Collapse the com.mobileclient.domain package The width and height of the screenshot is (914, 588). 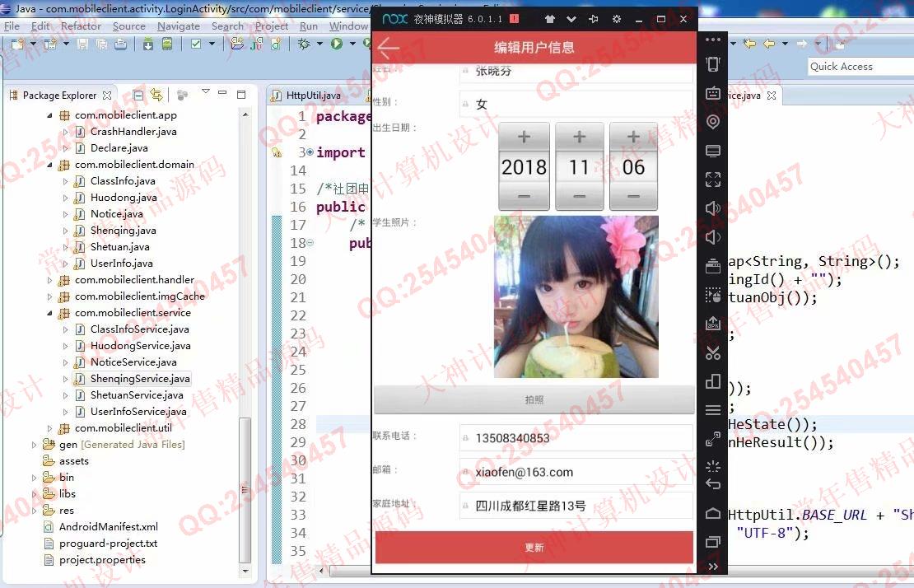tap(49, 165)
